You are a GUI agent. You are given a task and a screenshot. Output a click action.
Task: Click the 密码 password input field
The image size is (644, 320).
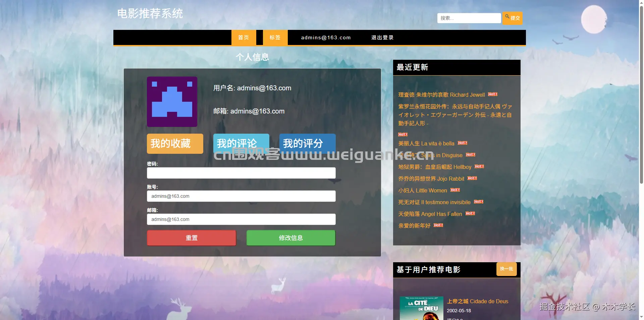point(241,173)
